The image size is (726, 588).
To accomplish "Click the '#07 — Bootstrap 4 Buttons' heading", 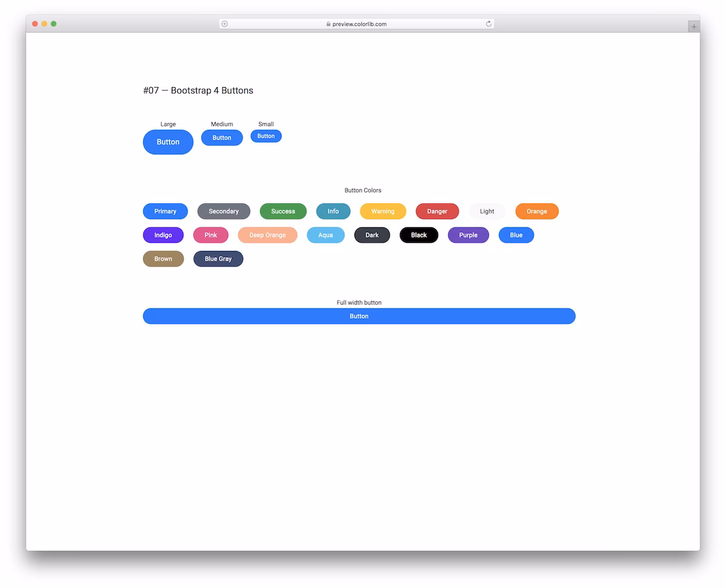I will pos(198,90).
